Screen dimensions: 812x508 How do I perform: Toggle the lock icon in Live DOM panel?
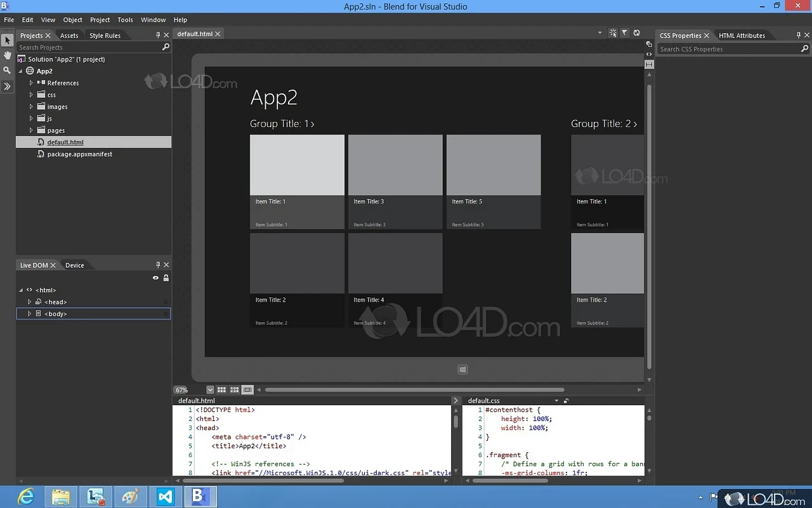pos(166,278)
